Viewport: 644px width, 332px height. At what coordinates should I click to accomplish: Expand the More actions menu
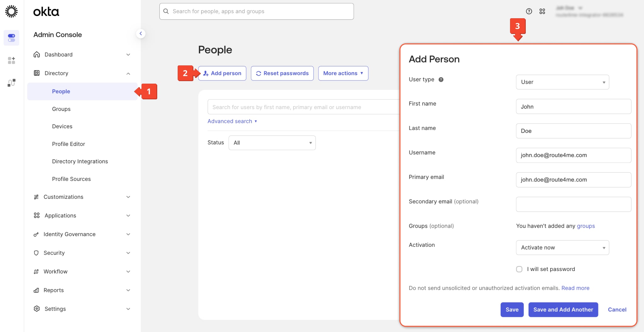click(x=343, y=73)
